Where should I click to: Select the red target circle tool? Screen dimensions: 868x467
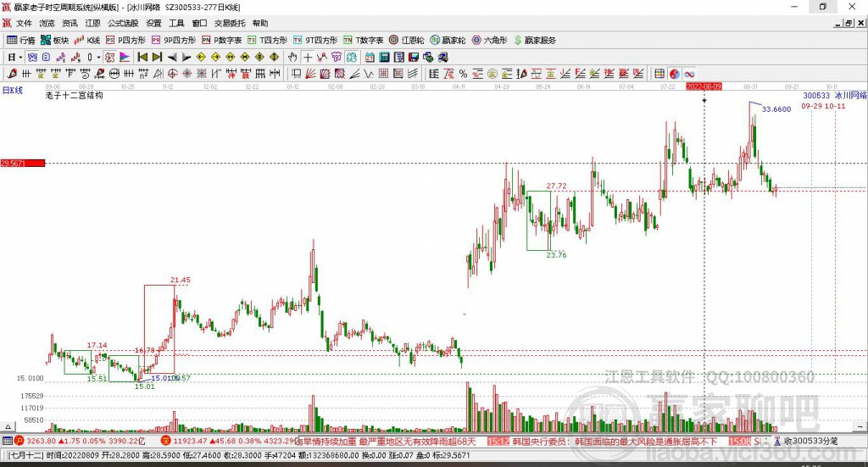173,74
